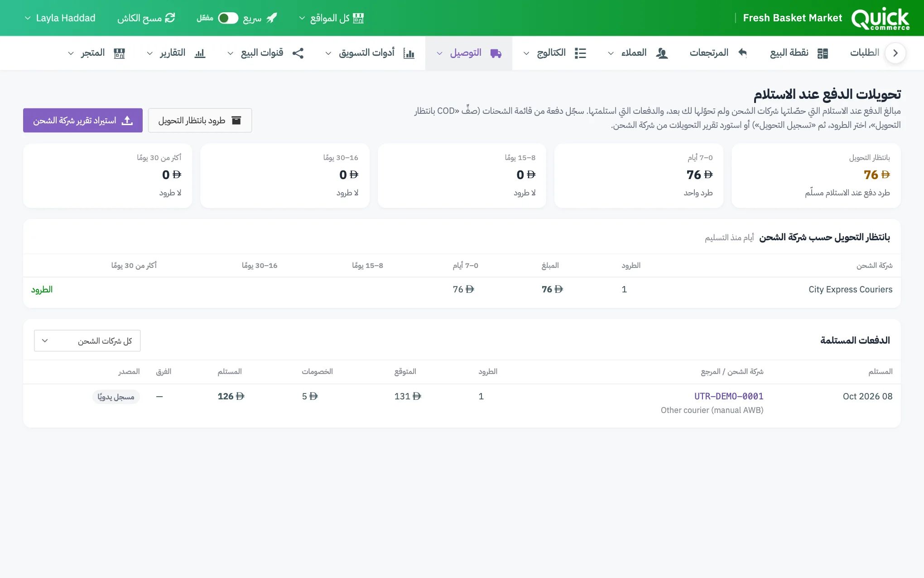Click the upload icon on import button
Image resolution: width=924 pixels, height=578 pixels.
(127, 120)
